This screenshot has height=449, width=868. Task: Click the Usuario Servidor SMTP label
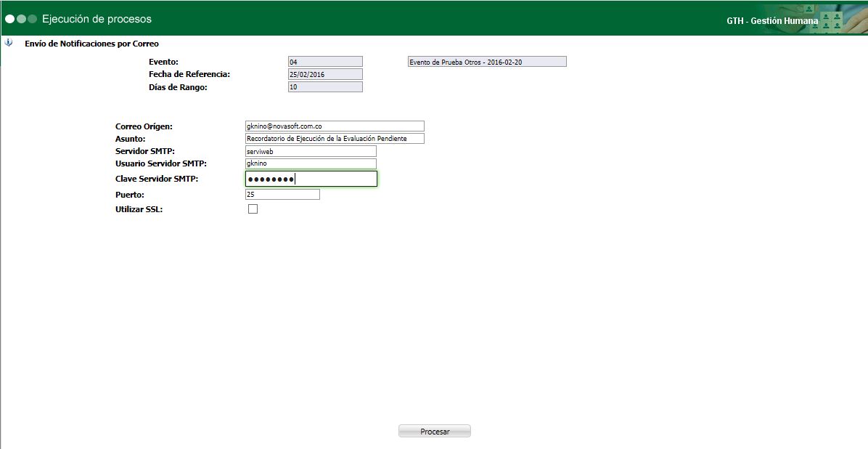161,163
